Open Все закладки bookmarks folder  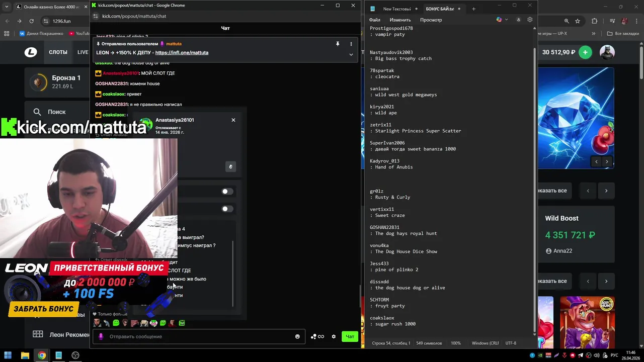pos(623,34)
